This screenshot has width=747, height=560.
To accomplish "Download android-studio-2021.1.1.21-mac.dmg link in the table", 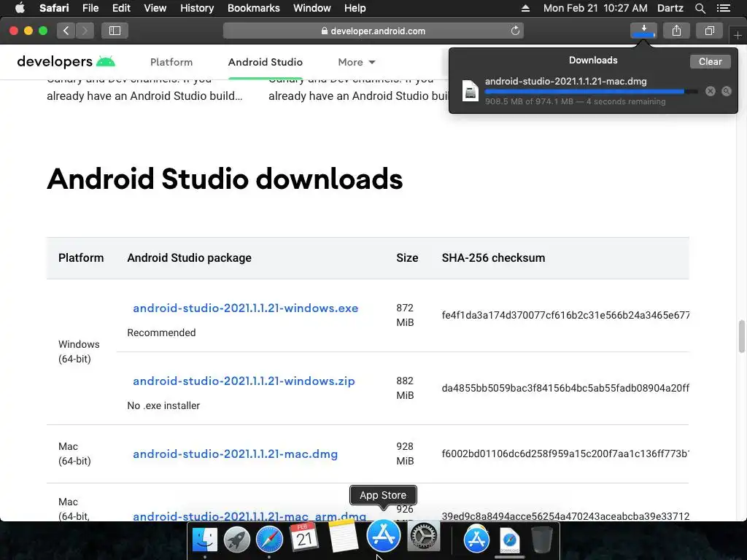I will point(236,454).
